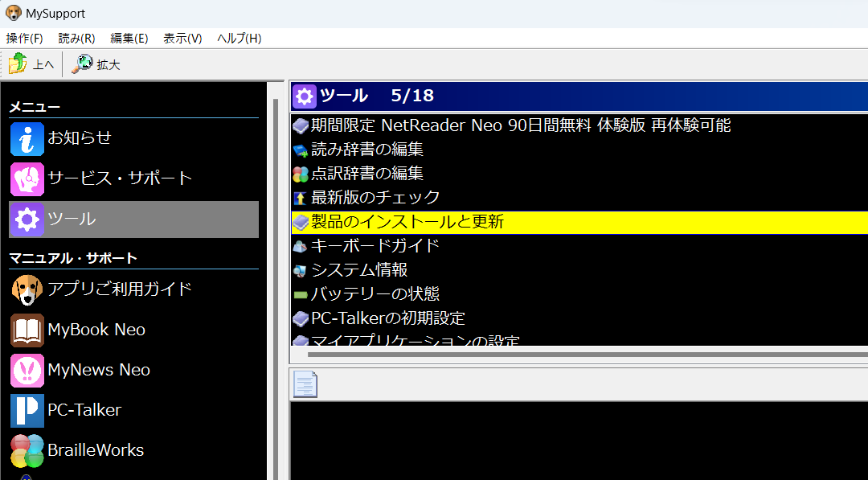
Task: Click the PC-Talker blue P icon
Action: (x=27, y=410)
